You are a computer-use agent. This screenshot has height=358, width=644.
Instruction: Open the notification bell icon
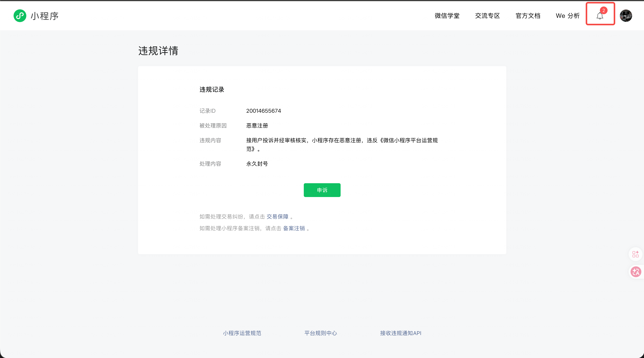coord(600,16)
